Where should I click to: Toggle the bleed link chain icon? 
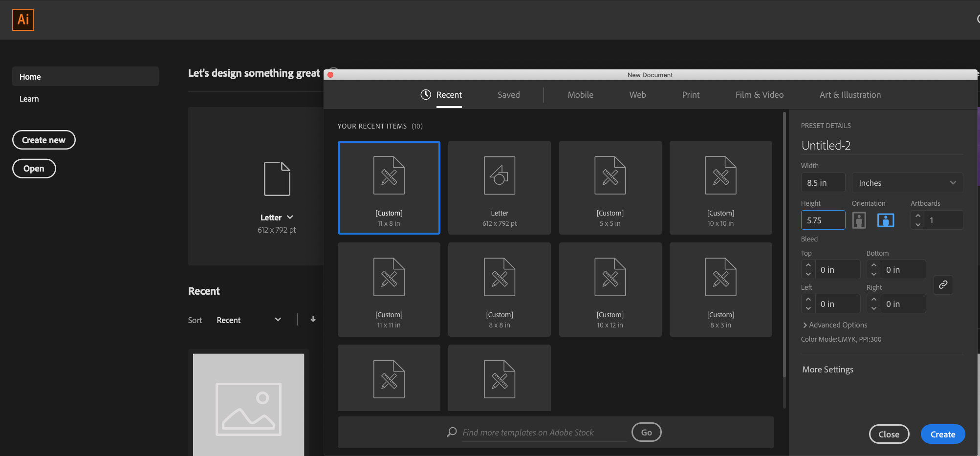943,284
